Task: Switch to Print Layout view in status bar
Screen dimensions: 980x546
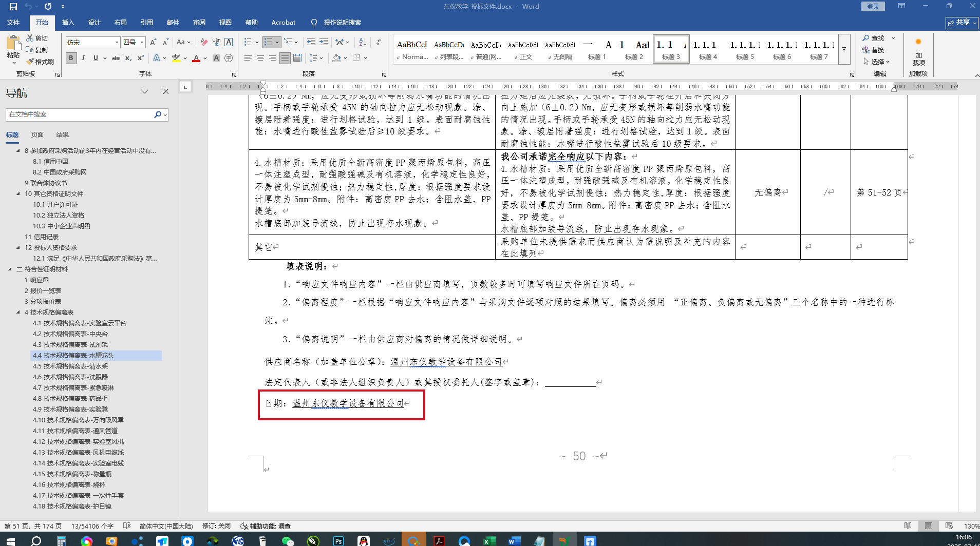Action: [928, 526]
